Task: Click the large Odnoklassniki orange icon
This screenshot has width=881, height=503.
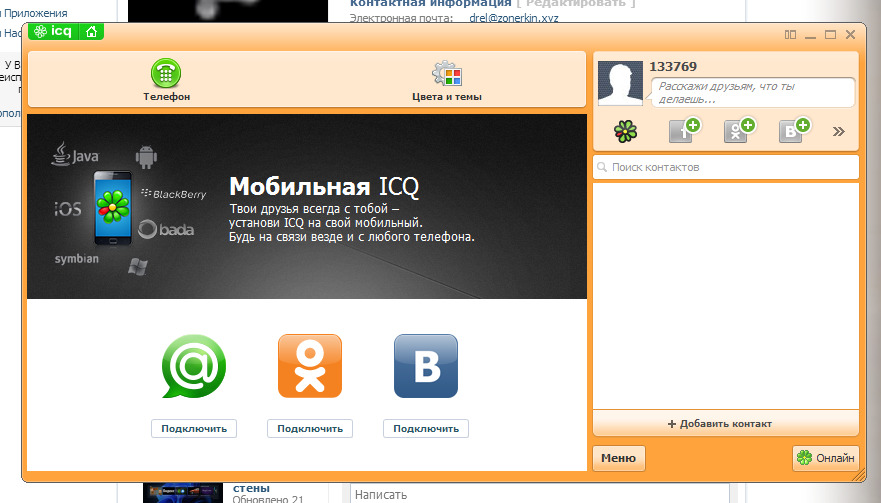Action: [310, 366]
